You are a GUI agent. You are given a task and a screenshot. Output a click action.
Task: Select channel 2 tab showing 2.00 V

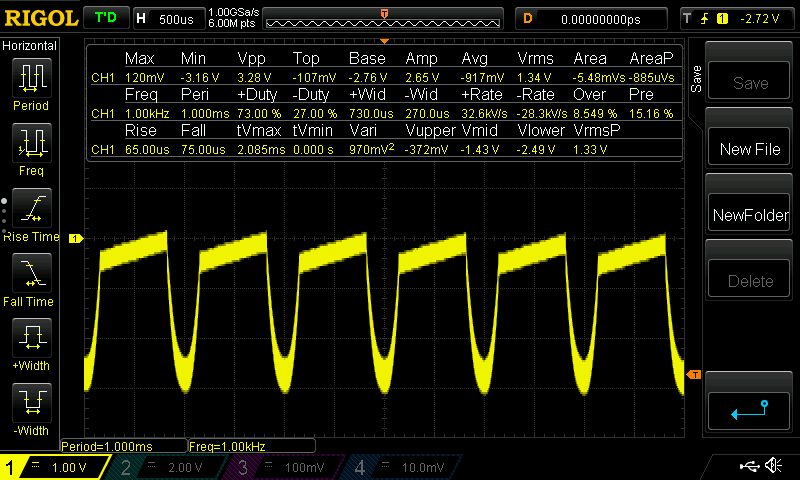[166, 467]
